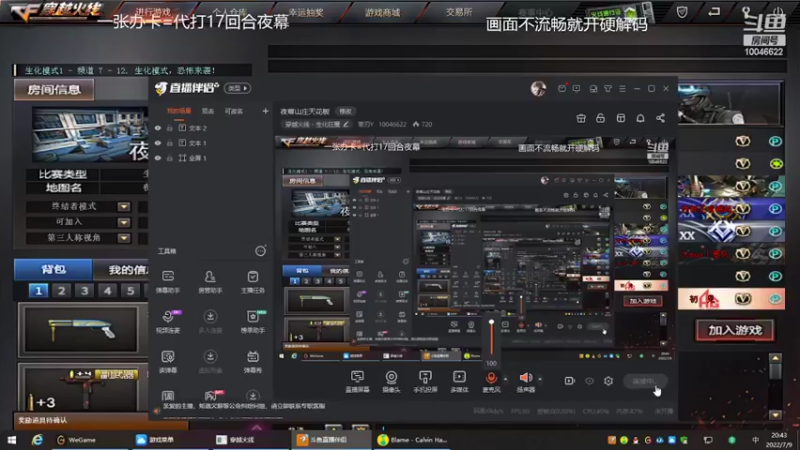This screenshot has width=800, height=450.
Task: Click the gift box icon in room header
Action: pos(581,118)
